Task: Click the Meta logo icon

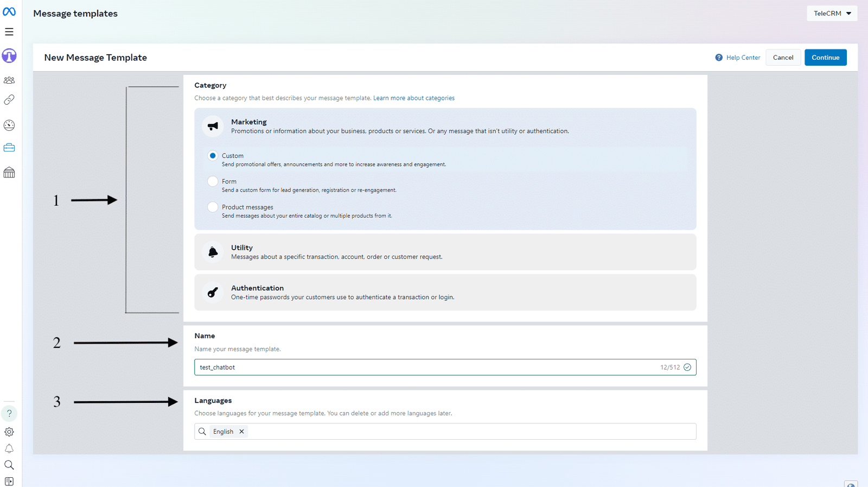Action: (x=9, y=11)
